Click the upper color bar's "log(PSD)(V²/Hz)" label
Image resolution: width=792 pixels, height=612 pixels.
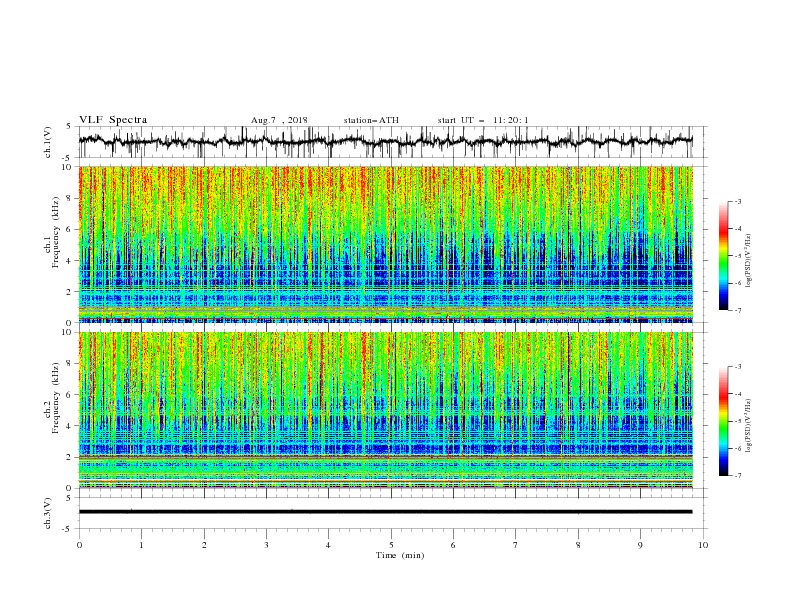click(x=748, y=261)
